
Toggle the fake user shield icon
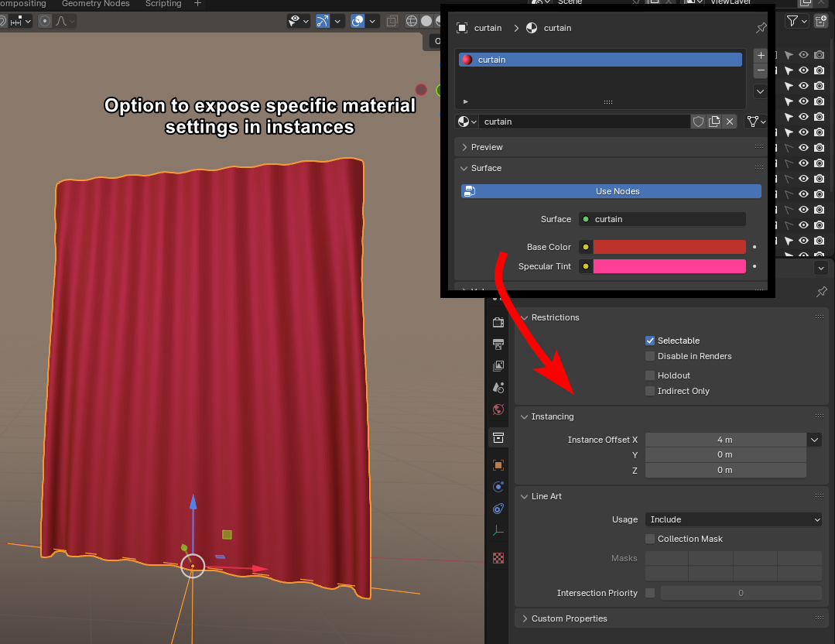[699, 122]
